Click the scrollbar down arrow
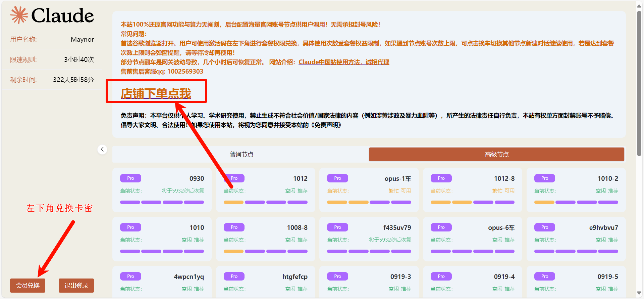The height and width of the screenshot is (299, 644). point(639,293)
